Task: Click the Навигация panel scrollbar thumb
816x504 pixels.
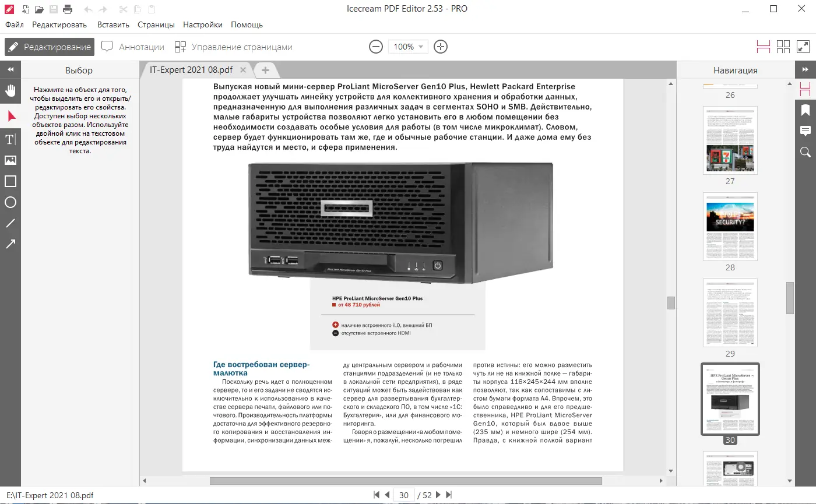Action: 790,298
